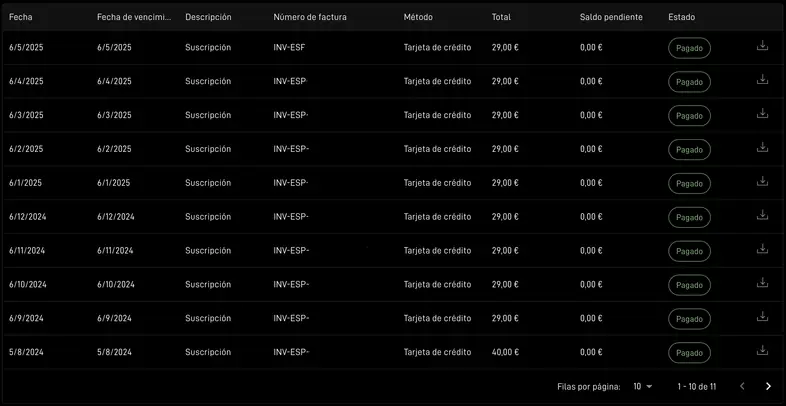This screenshot has height=406, width=786.
Task: Select the INV-ESP invoice number for 6/11/2024
Action: 291,251
